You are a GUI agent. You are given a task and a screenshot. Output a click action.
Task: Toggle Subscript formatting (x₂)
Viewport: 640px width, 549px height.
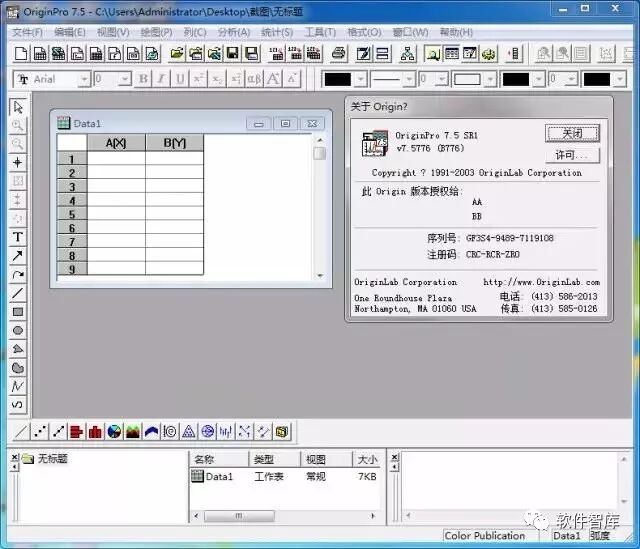[x=217, y=79]
